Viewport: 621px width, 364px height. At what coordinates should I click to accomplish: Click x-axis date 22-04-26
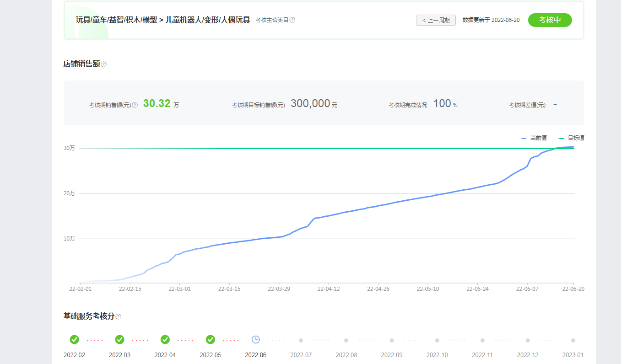coord(378,289)
